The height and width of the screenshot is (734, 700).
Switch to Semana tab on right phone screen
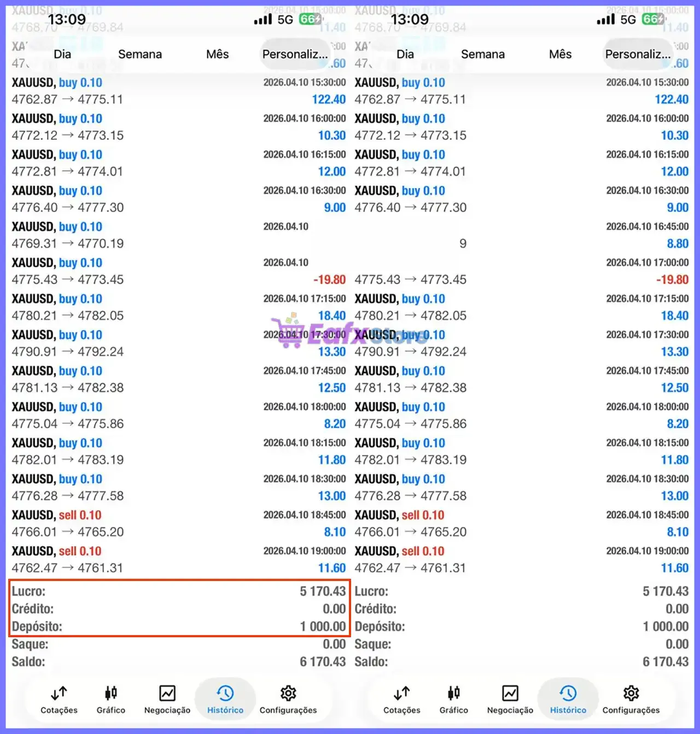(x=483, y=54)
